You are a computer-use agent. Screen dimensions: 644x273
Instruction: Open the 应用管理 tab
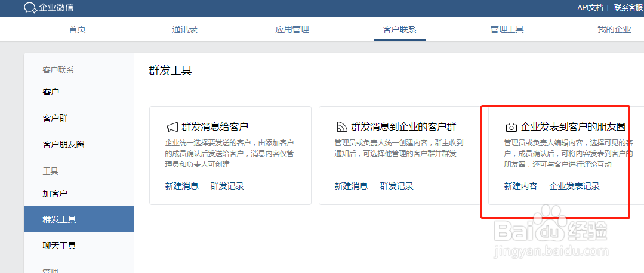292,30
